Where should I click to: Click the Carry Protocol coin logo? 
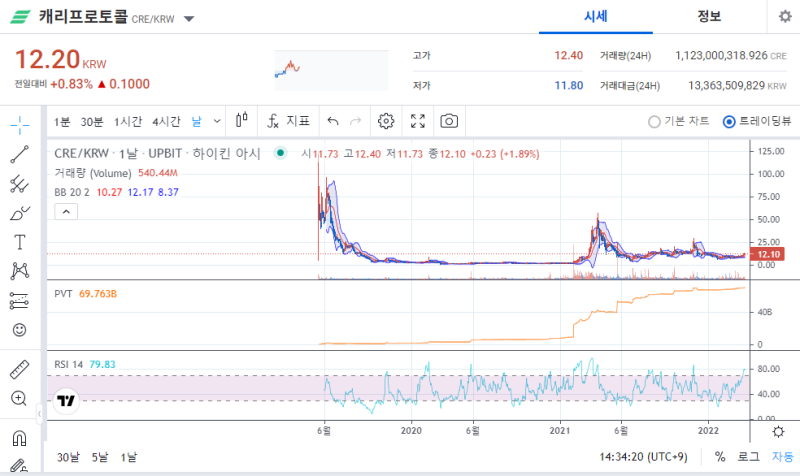click(x=20, y=16)
